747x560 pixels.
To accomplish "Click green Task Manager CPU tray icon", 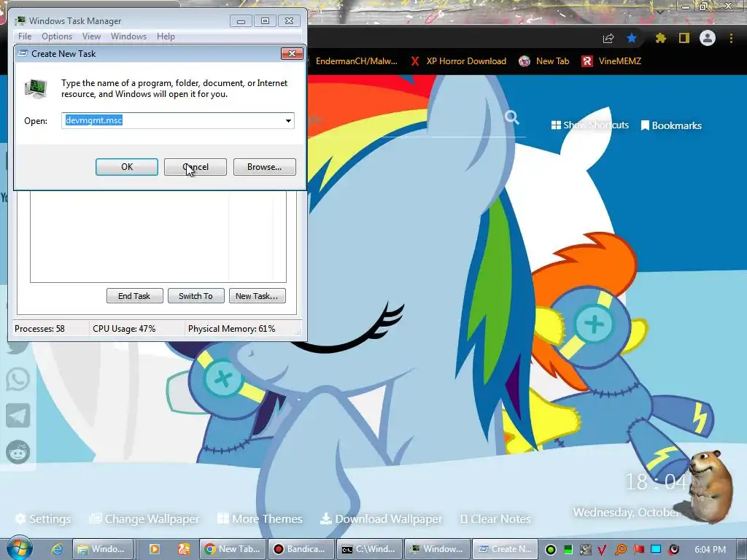I will [568, 550].
